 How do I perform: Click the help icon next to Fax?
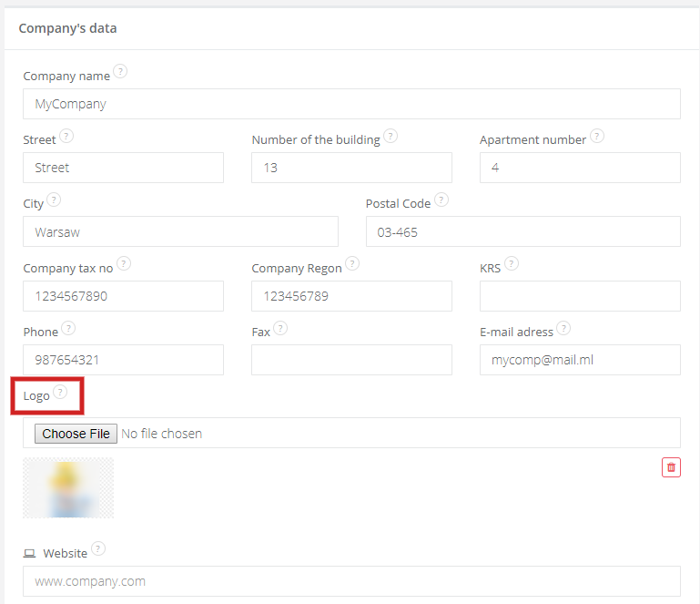[x=280, y=328]
